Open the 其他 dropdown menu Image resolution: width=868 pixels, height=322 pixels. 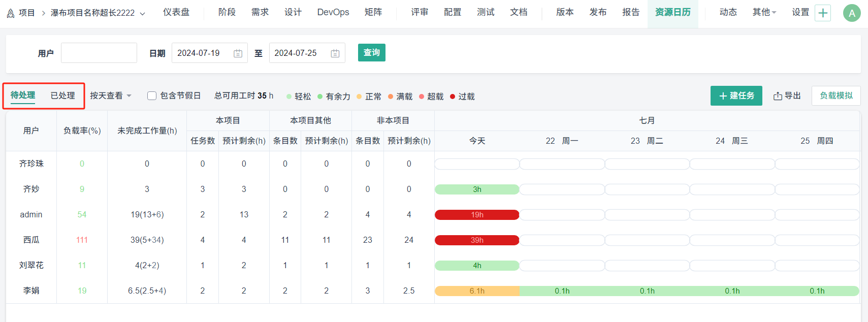click(x=764, y=12)
